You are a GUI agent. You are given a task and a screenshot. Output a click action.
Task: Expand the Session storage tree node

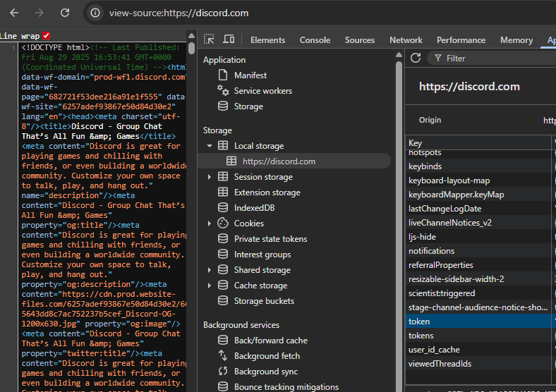pos(210,177)
